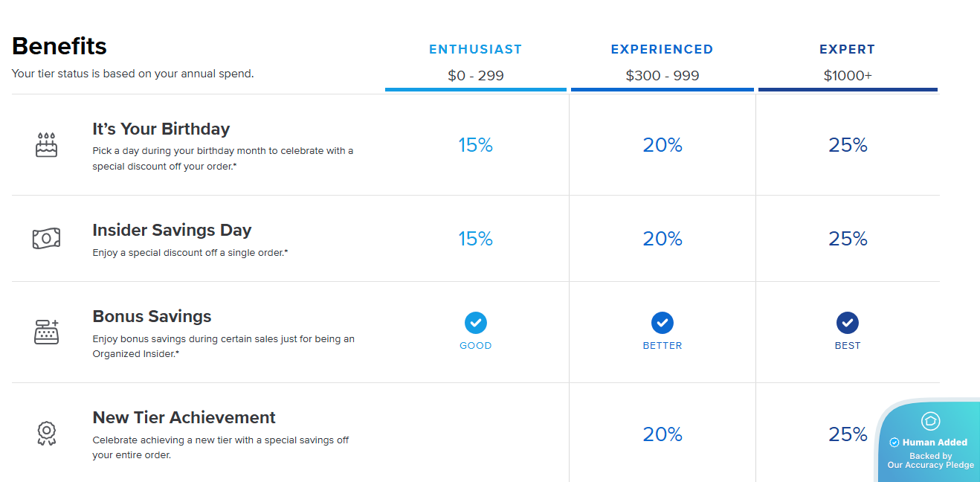980x482 pixels.
Task: Click the Experienced 20% New Tier Achievement value
Action: coord(662,434)
